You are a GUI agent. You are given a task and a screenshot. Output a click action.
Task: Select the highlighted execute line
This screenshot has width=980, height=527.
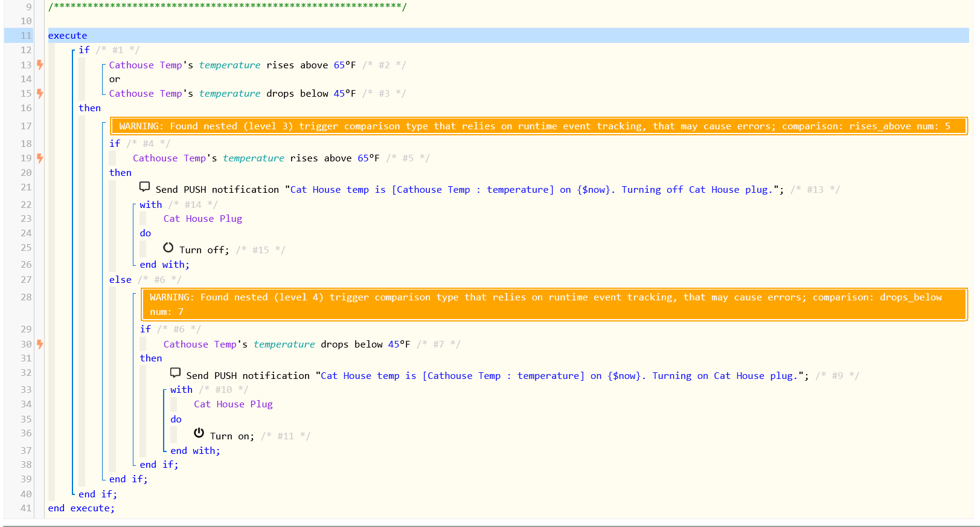click(x=68, y=36)
